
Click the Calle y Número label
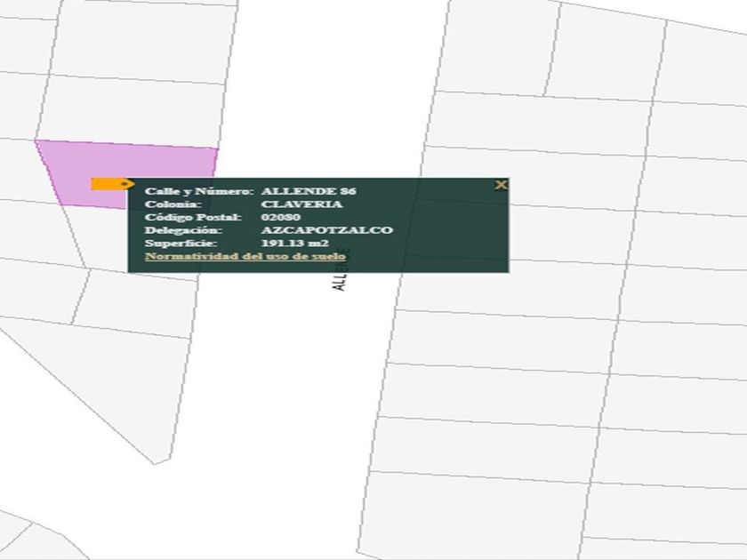coord(199,191)
